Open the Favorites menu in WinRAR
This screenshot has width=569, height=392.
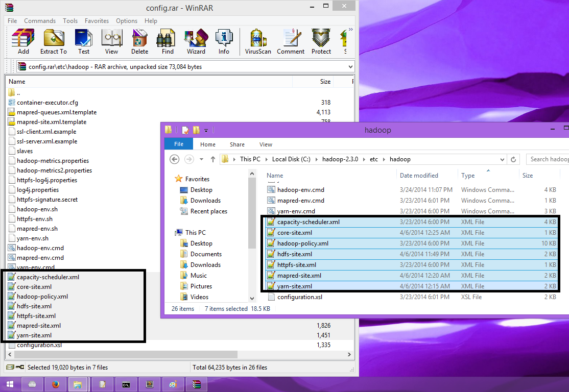coord(97,21)
